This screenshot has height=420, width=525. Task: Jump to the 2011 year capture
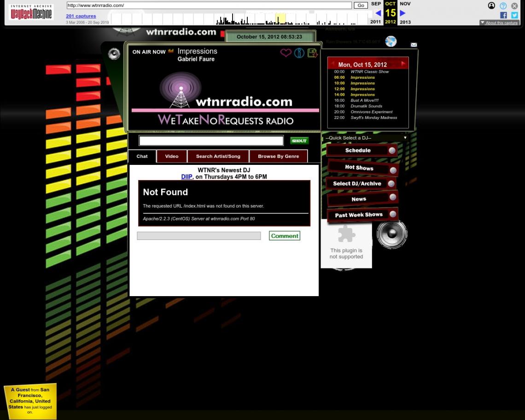[375, 22]
